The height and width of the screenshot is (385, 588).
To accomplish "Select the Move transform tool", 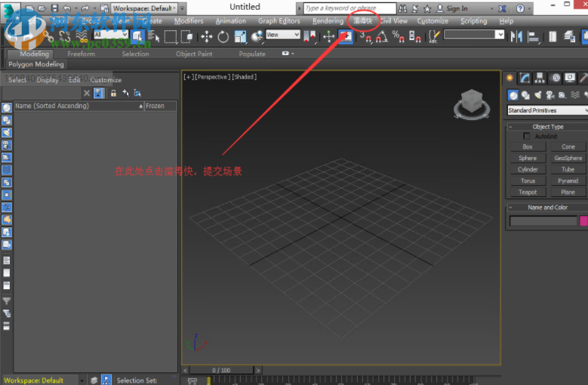I will click(x=206, y=36).
